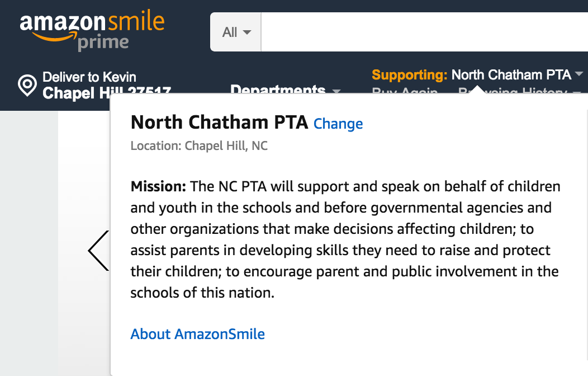The image size is (588, 376).
Task: Click the Location: Chapel Hill, NC text
Action: pyautogui.click(x=199, y=145)
